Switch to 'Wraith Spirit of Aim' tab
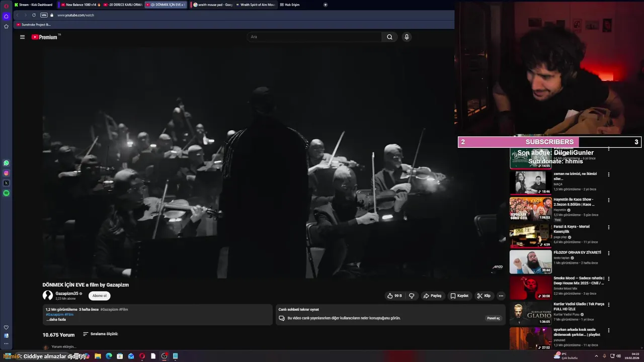Image resolution: width=644 pixels, height=362 pixels. [255, 5]
